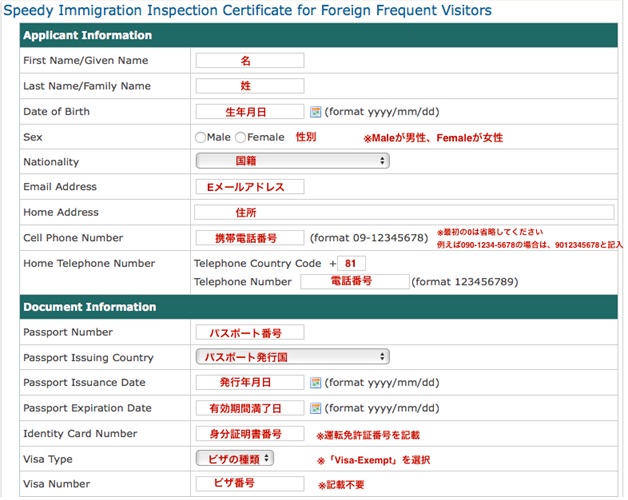This screenshot has width=628, height=500.
Task: Click the Telephone Country Code field
Action: click(x=352, y=263)
